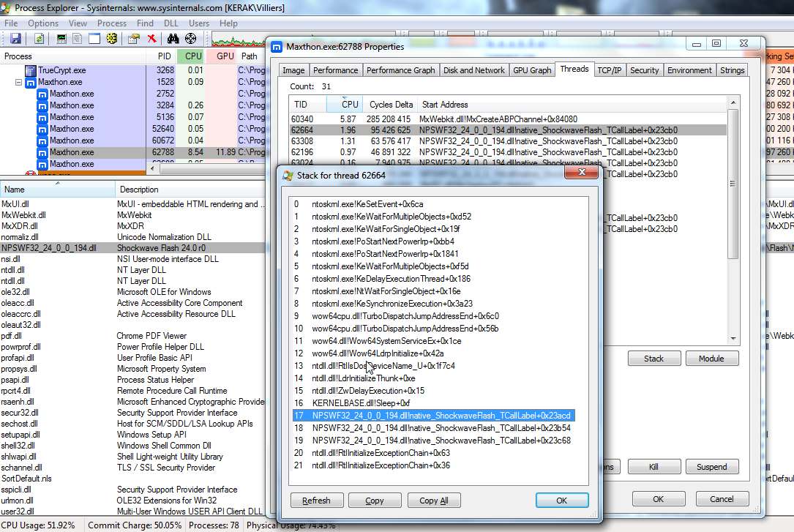Click Refresh in the stack dialog
The width and height of the screenshot is (794, 532).
point(316,500)
